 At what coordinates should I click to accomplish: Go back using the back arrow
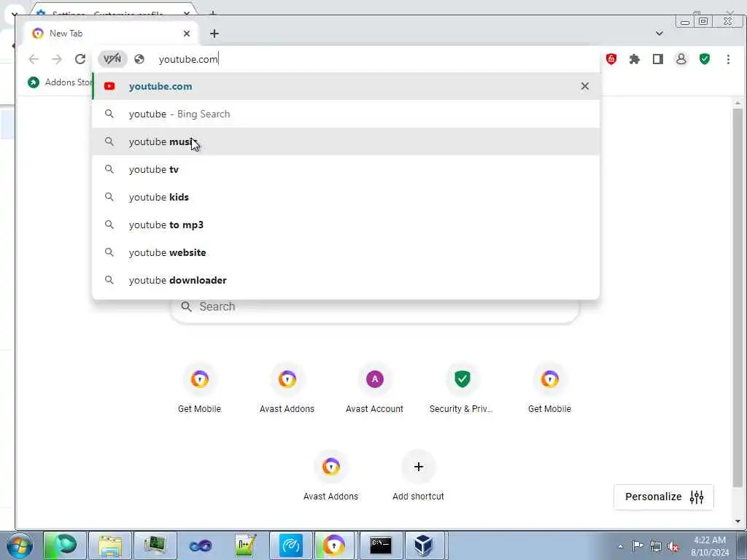(34, 59)
